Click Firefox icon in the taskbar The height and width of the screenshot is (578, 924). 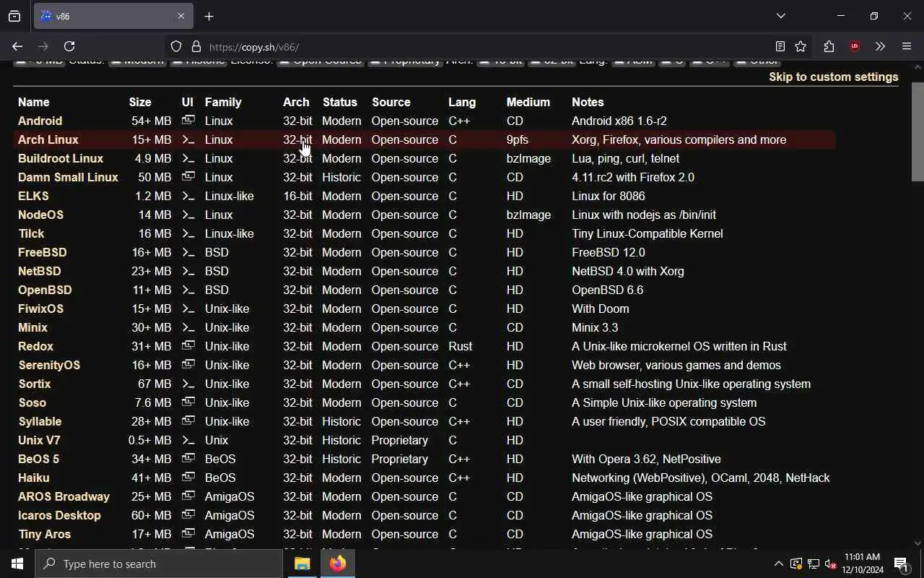pos(338,564)
